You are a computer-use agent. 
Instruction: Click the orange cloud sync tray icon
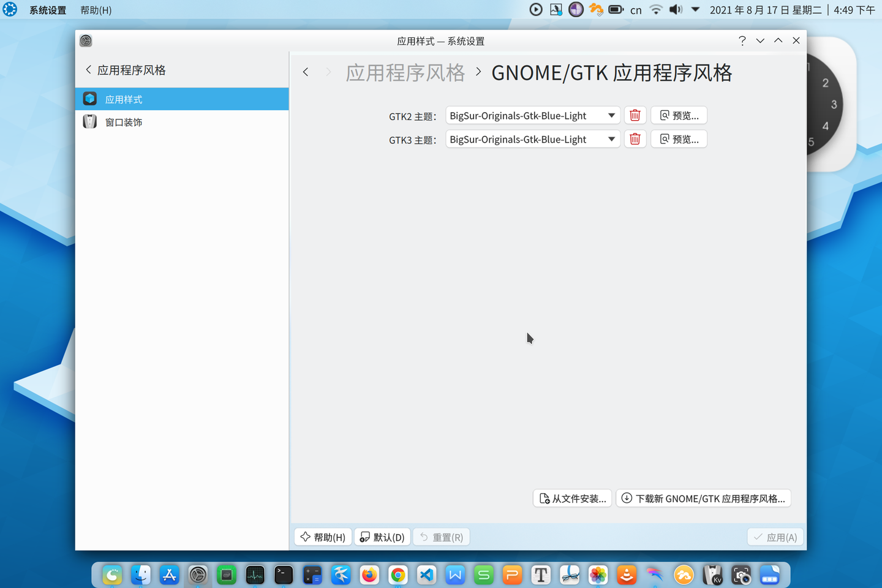[x=596, y=9]
